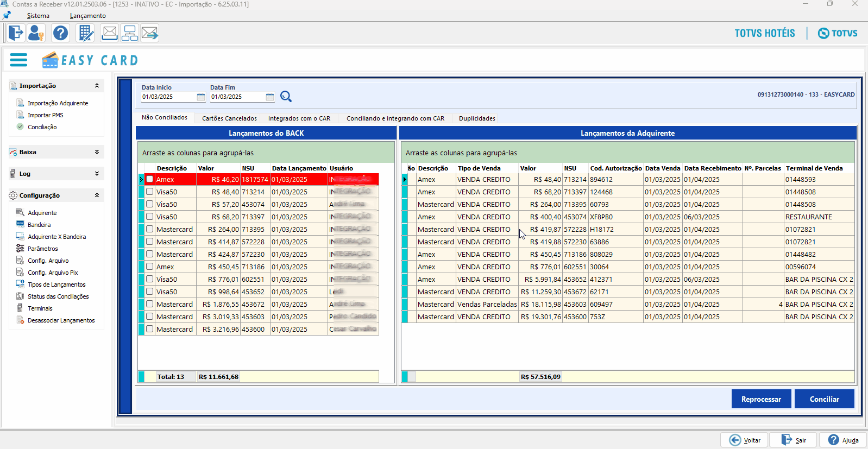This screenshot has height=449, width=868.
Task: Open Config. Arquivo Pix item
Action: tap(53, 273)
